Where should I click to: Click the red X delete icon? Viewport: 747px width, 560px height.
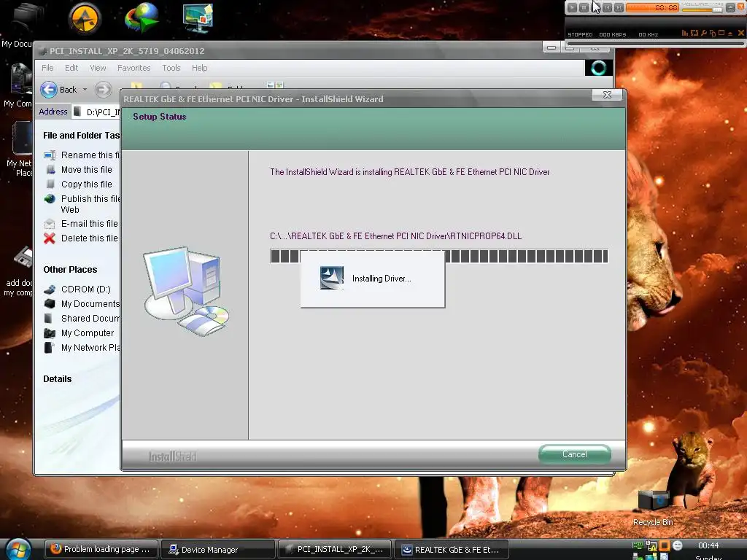tap(50, 238)
